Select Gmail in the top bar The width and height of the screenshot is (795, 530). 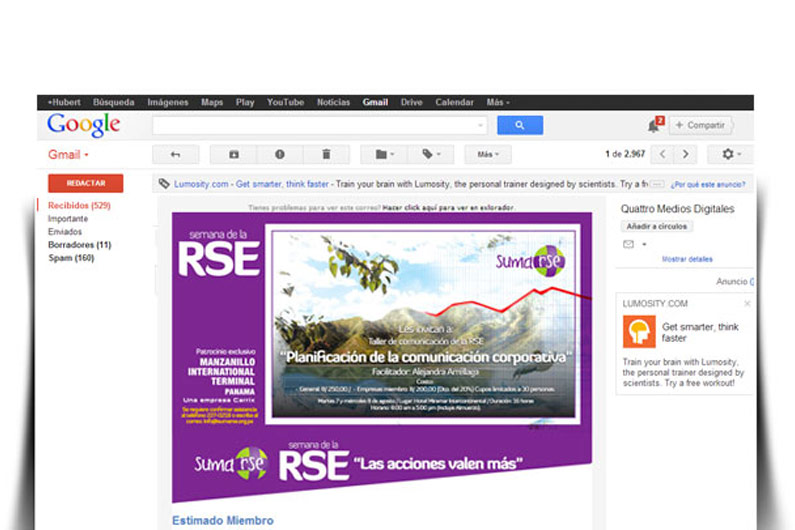tap(375, 102)
